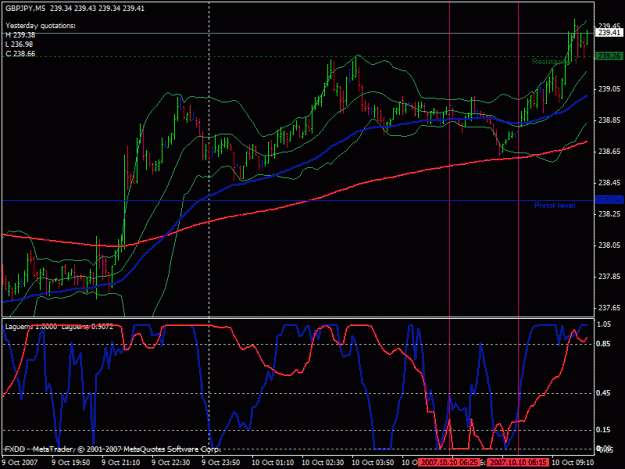Viewport: 625px width, 469px height.
Task: Click the 239.05 price scale value
Action: 609,89
